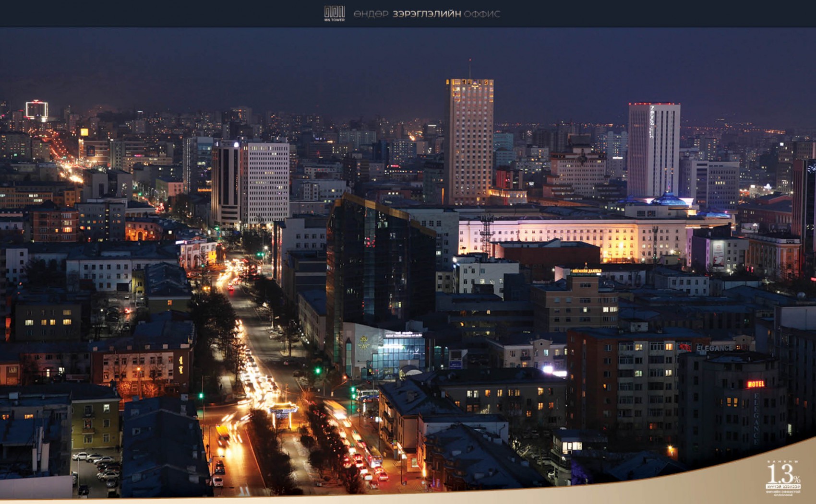
Task: Click the 1.3% interest badge
Action: click(783, 478)
